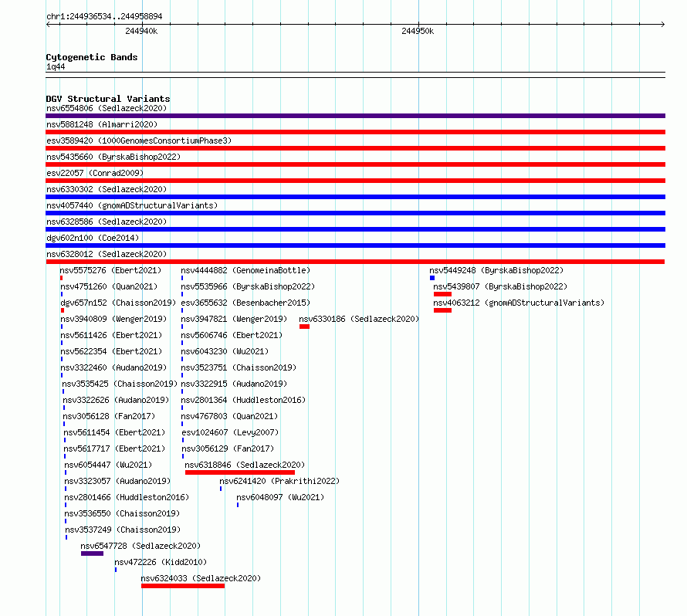Click nsv6054447 (Wu2021) label

point(108,465)
